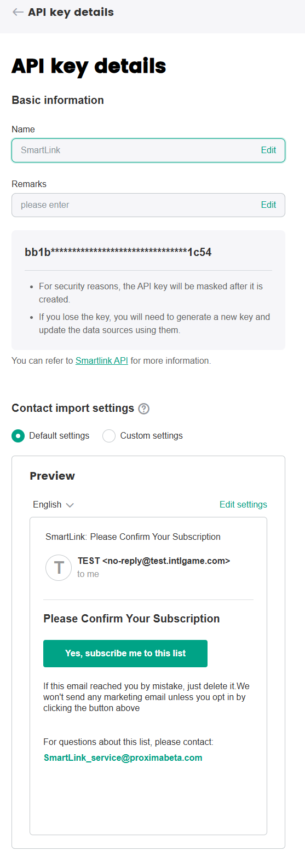This screenshot has height=868, width=305.
Task: Open help icon beside Contact import settings
Action: tap(144, 409)
